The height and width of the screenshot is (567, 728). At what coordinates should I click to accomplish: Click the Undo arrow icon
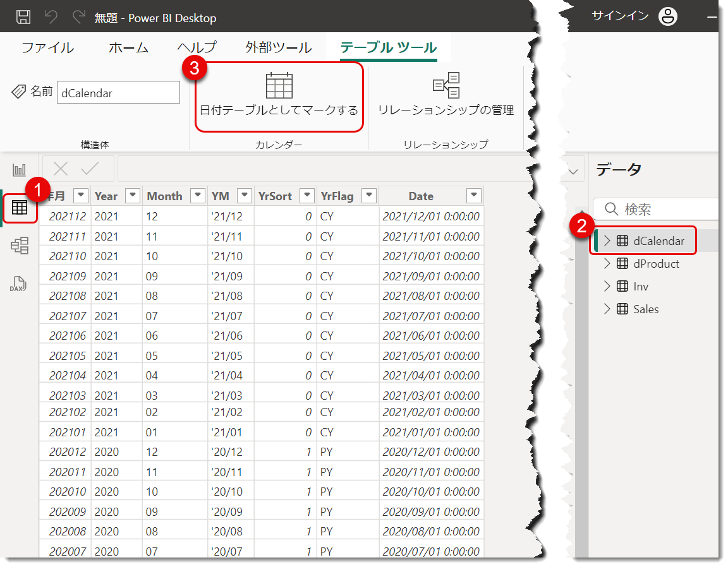coord(51,17)
